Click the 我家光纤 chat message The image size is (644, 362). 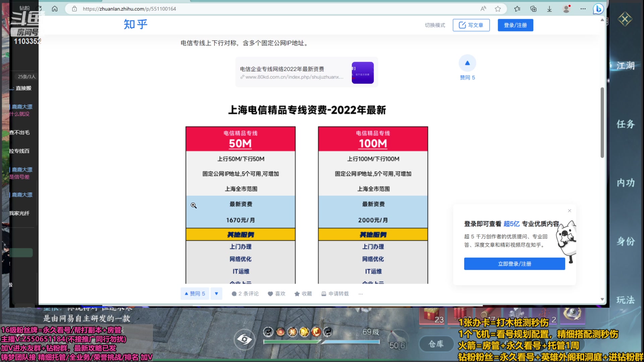[x=19, y=213]
